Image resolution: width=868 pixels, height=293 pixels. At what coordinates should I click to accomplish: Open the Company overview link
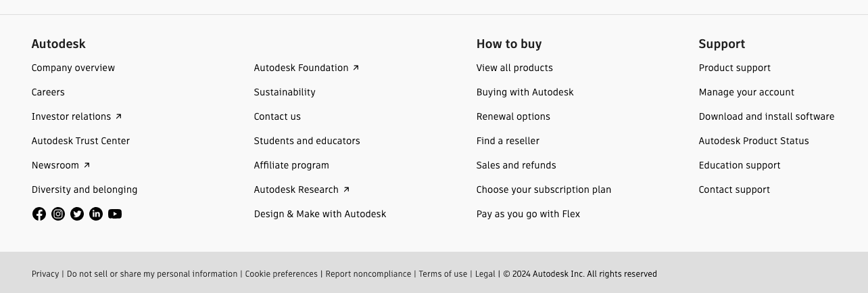point(73,68)
